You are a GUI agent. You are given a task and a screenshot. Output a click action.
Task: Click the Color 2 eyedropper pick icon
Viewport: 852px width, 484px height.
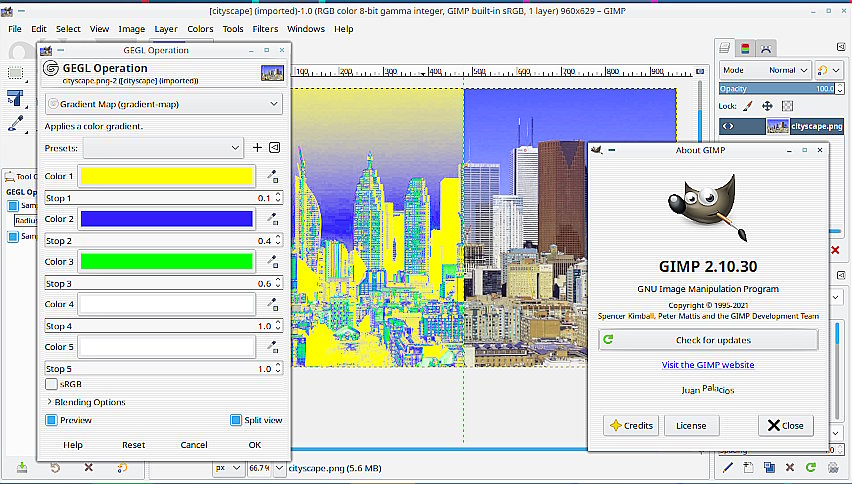click(x=272, y=219)
